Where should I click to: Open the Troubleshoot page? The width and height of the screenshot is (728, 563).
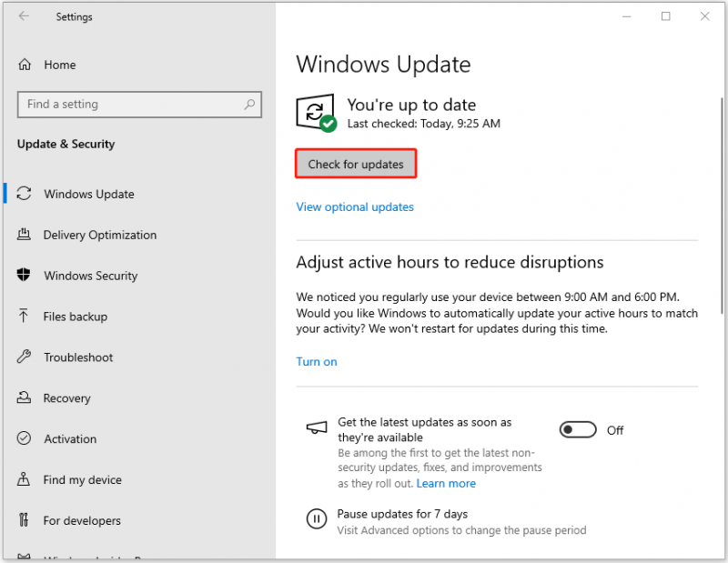click(78, 357)
